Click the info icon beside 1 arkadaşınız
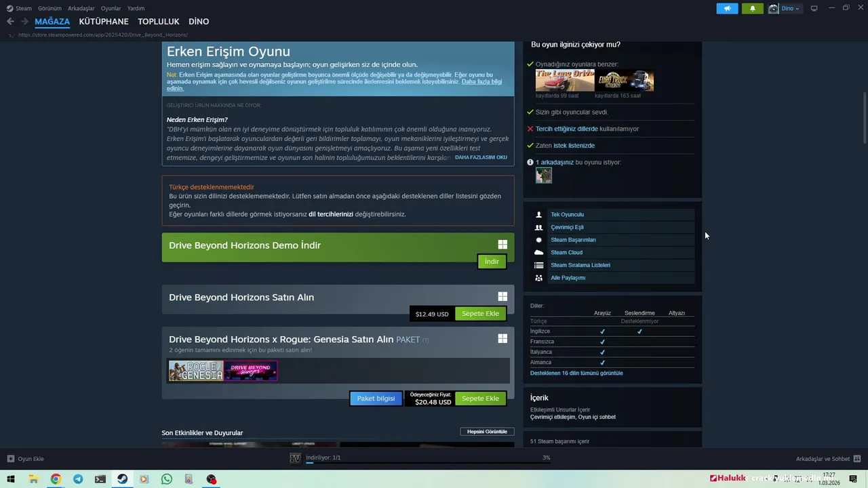The image size is (868, 488). 530,163
